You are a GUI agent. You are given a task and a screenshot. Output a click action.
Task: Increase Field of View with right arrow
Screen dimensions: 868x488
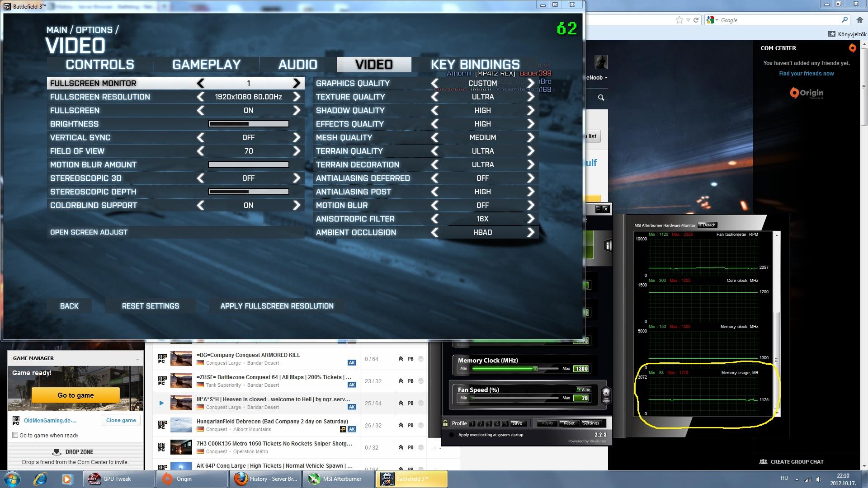coord(296,151)
